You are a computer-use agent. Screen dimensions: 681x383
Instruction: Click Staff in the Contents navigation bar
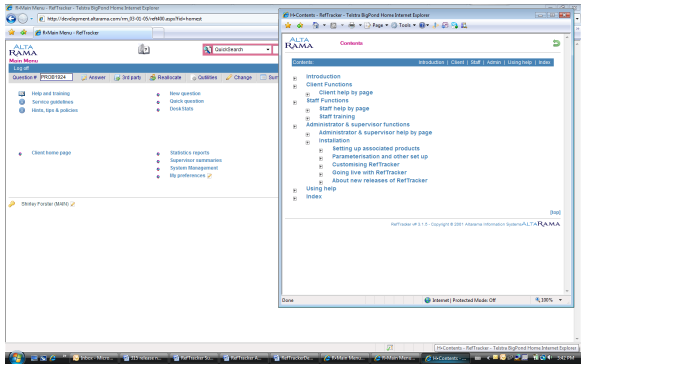point(476,63)
